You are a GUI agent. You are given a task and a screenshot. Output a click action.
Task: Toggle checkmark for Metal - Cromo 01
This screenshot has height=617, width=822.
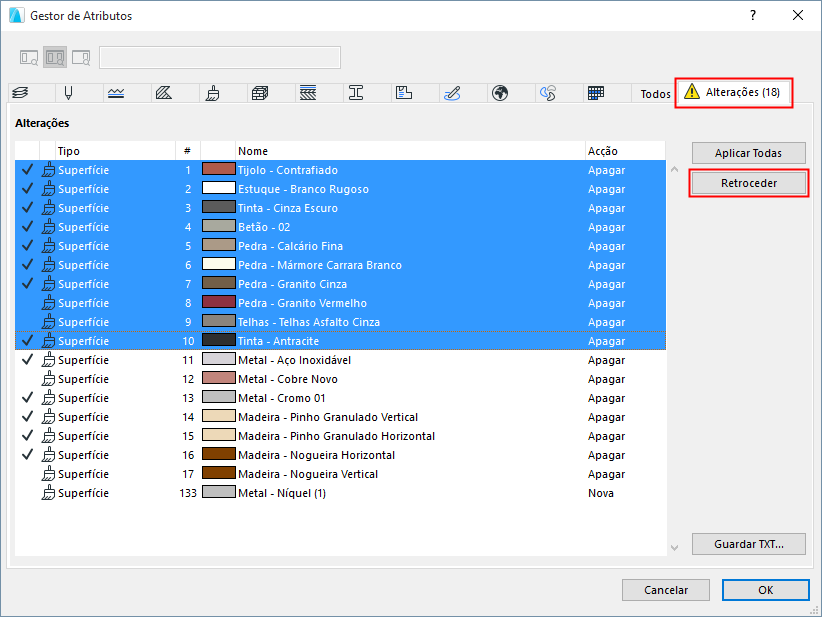pyautogui.click(x=27, y=398)
